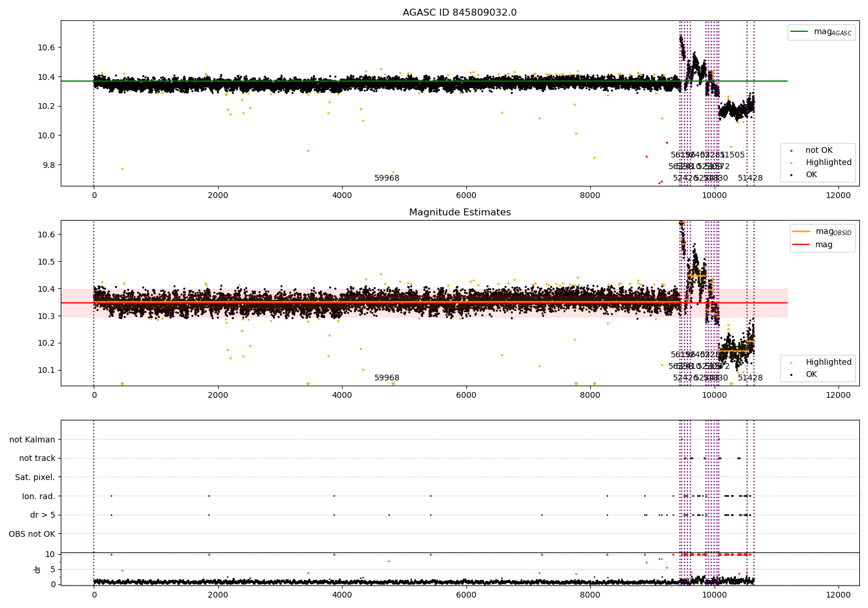Click the "12000" x-tick in the bottom plot
Viewport: 868px width, 608px height.
click(x=838, y=595)
